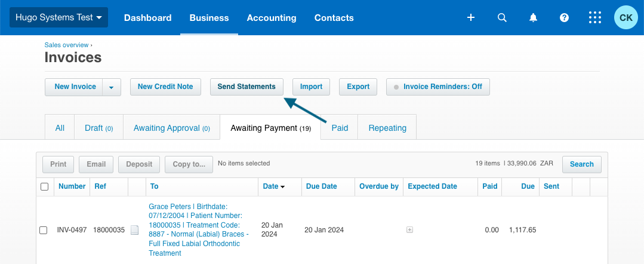Toggle Invoice Reminders: Off

pyautogui.click(x=437, y=87)
